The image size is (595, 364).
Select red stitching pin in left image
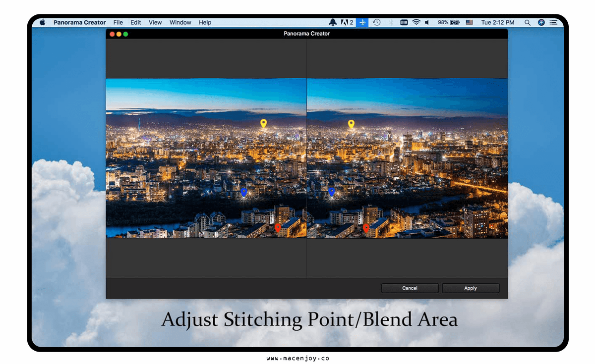coord(278,227)
